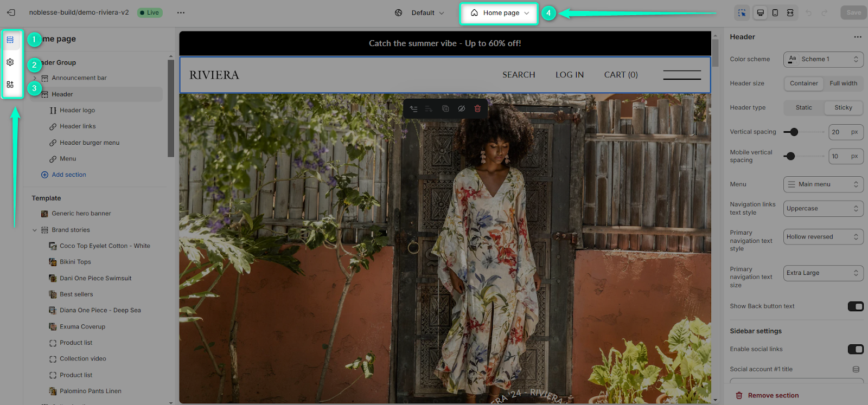Viewport: 868px width, 405px height.
Task: Select Collection video block
Action: click(83, 359)
